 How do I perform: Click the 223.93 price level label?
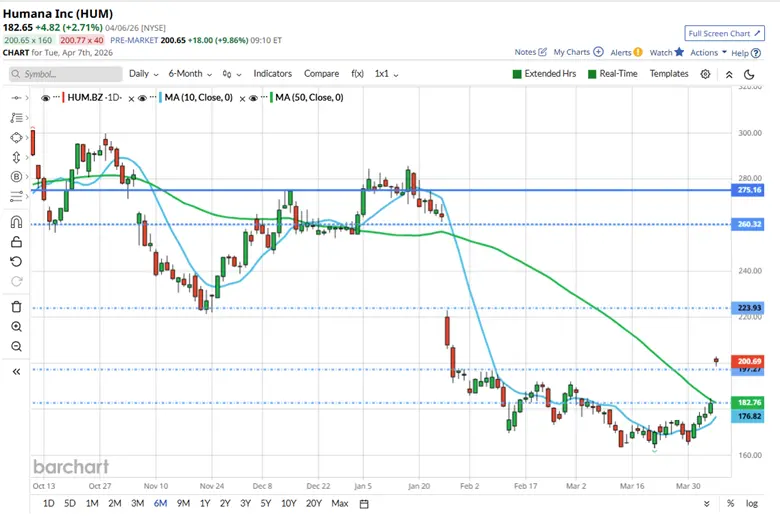pos(748,308)
